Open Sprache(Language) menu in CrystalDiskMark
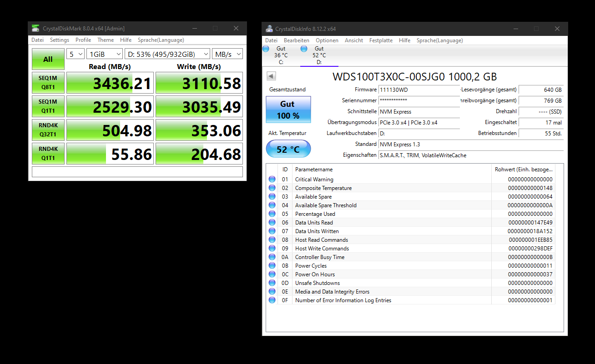595x364 pixels. (x=161, y=40)
